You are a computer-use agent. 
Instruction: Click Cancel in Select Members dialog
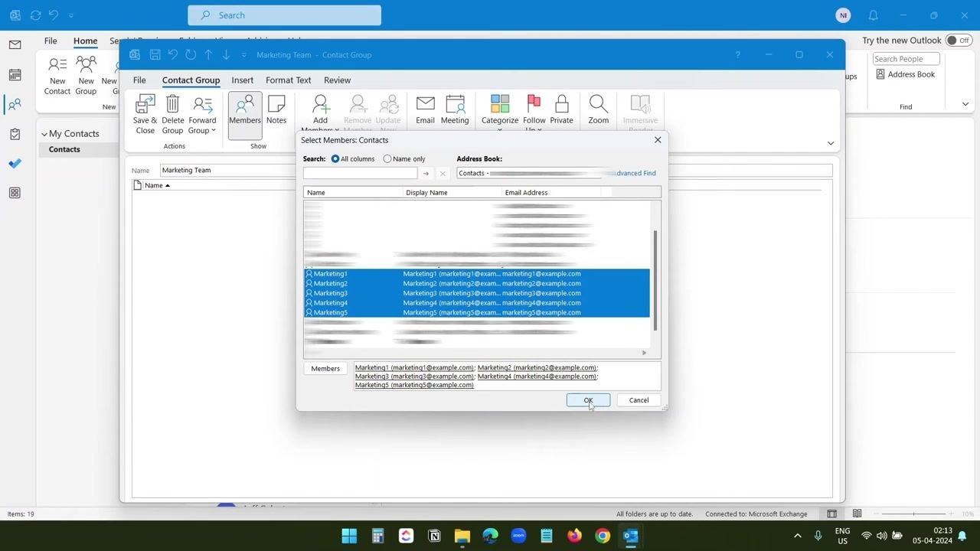(x=639, y=400)
